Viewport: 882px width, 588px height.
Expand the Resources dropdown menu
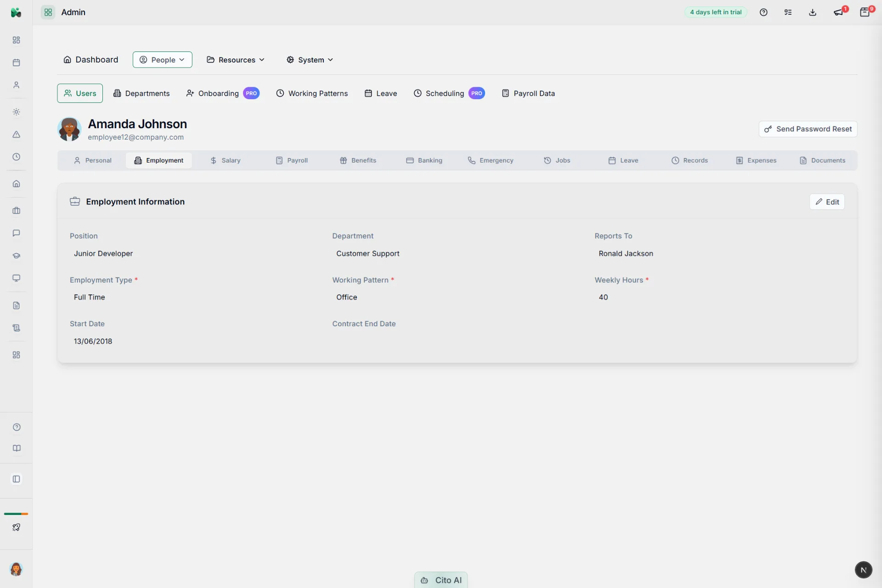[x=236, y=60]
